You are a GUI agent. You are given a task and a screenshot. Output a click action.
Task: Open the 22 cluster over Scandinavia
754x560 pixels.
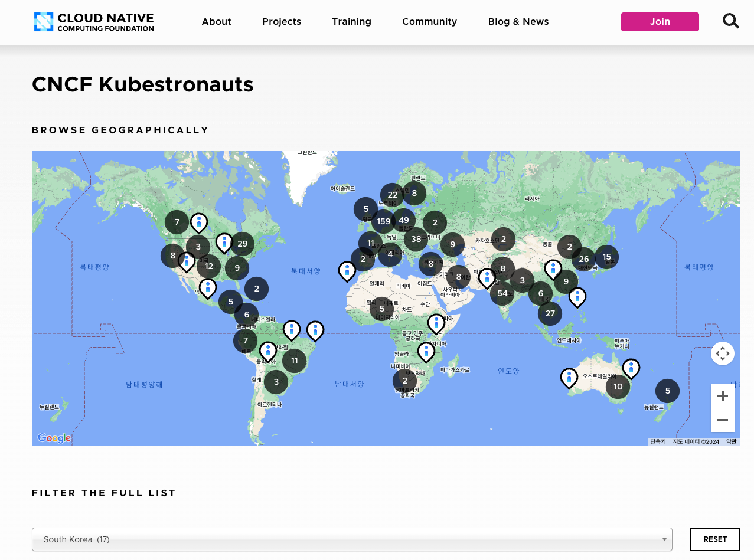pyautogui.click(x=393, y=195)
